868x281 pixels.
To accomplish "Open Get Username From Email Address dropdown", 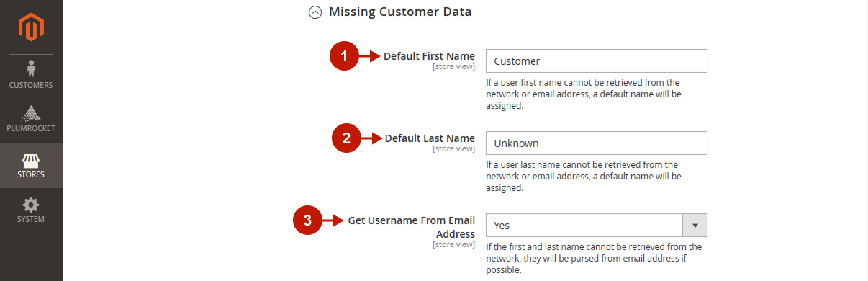I will 597,225.
